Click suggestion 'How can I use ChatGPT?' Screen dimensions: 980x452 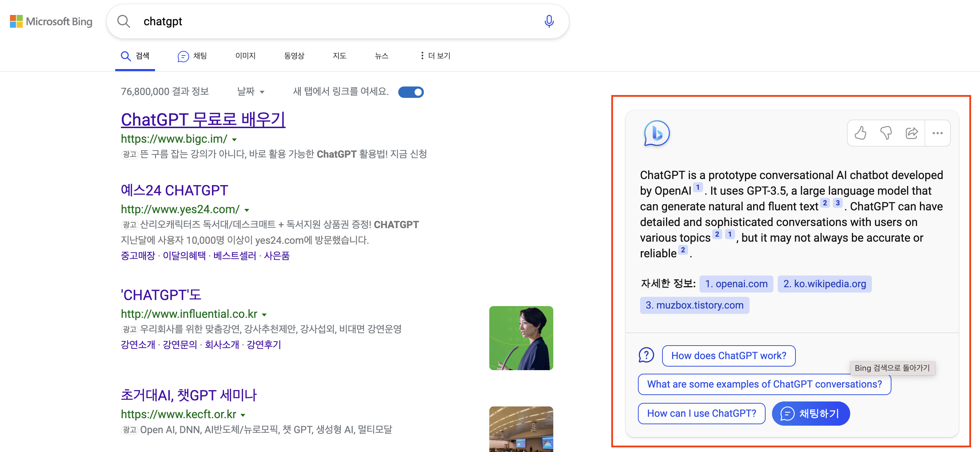click(702, 414)
